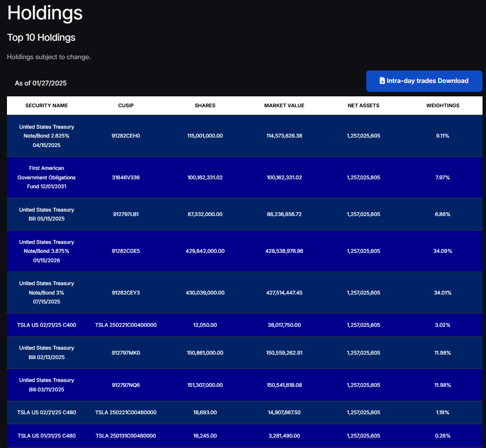This screenshot has height=448, width=486.
Task: Click weighting 7.97%
Action: [443, 177]
